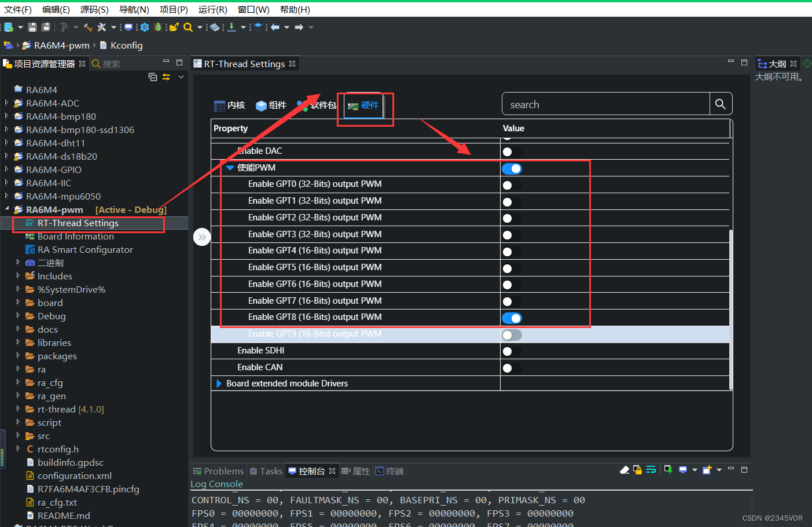Toggle console Word Wrap icon
This screenshot has height=527, width=812.
651,470
